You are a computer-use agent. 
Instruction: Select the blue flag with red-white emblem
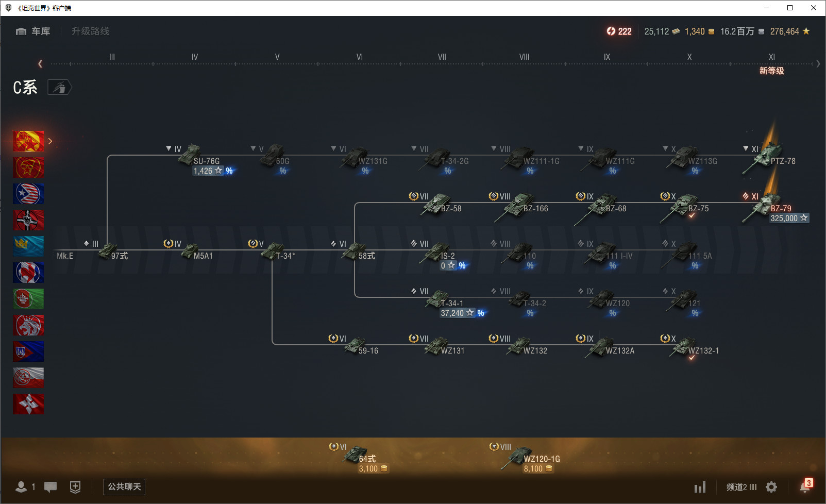tap(28, 273)
